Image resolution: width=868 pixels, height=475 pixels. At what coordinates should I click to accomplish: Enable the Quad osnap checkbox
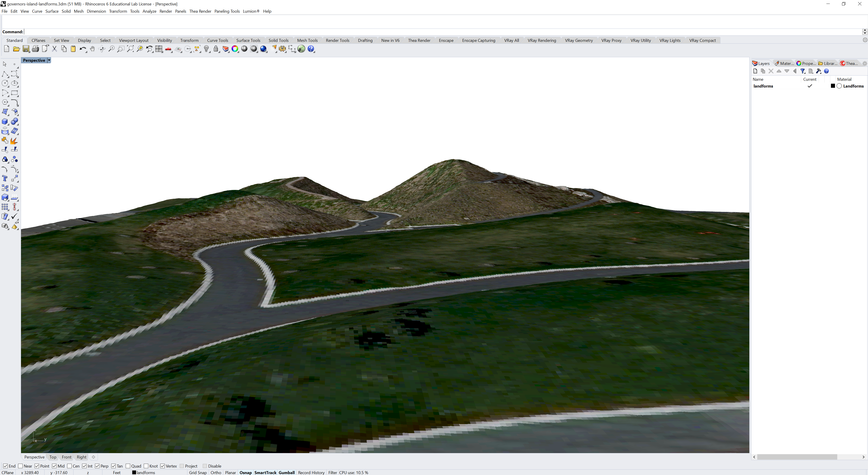pos(128,466)
